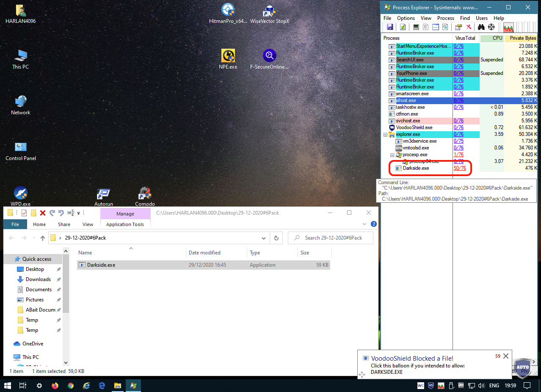This screenshot has height=392, width=541.
Task: Click the Undo arrow in Explorer quick access toolbar
Action: [61, 213]
